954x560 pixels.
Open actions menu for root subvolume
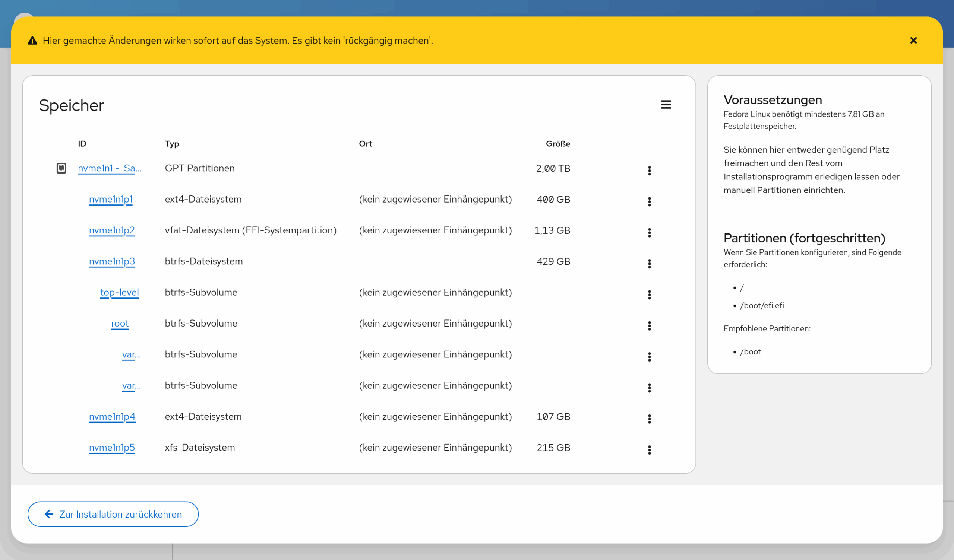[x=649, y=326]
